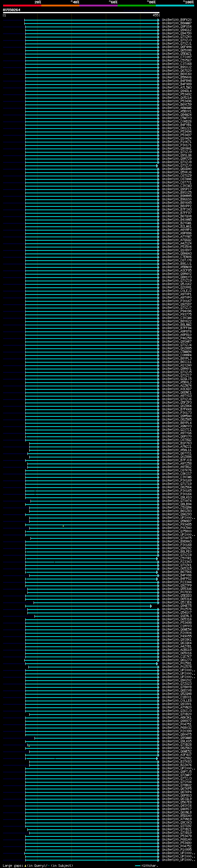Viewport: 197px width, 868px height.
Task: Select hit label UniRef100_Q90Z02
Action: click(x=177, y=680)
